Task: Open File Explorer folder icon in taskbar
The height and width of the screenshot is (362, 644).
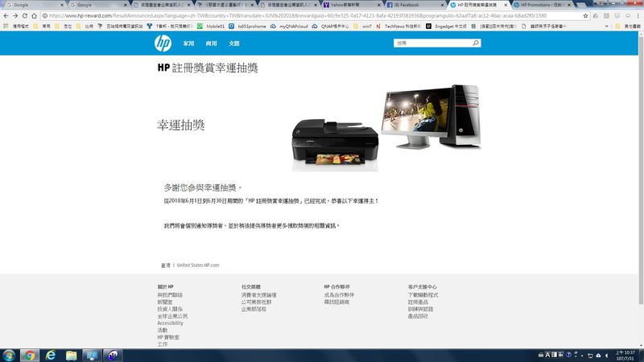Action: point(71,356)
